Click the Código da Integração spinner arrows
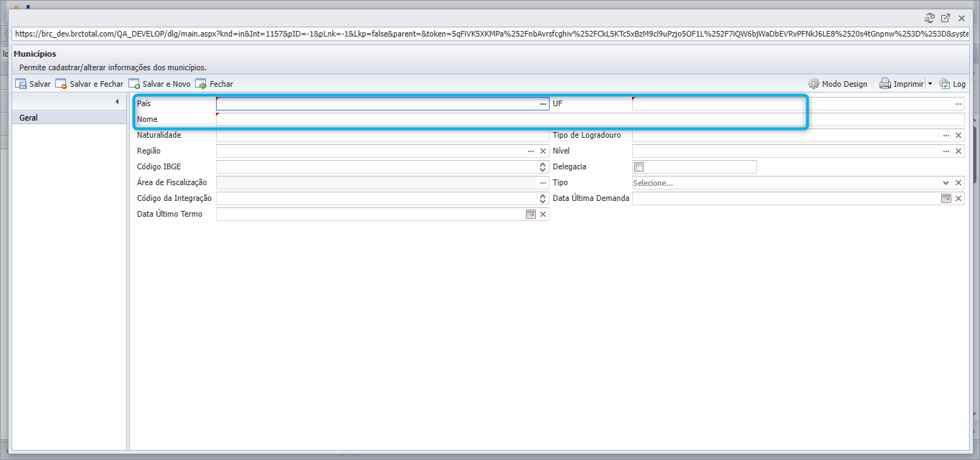 click(543, 199)
